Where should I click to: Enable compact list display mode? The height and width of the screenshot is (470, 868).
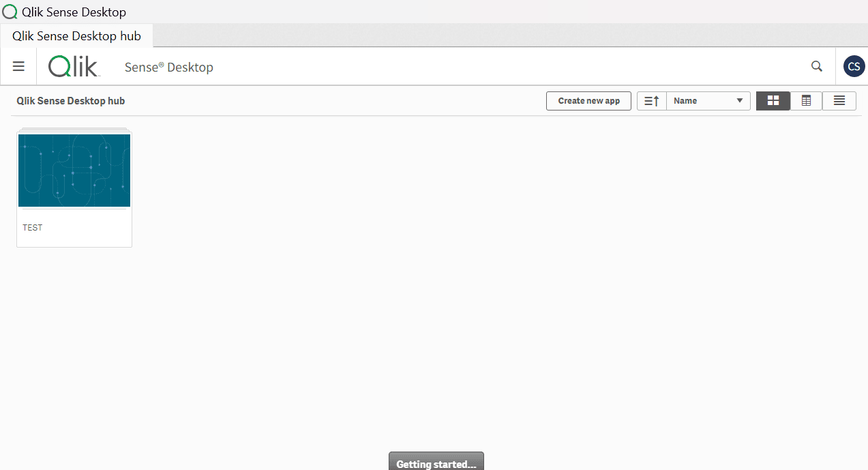click(839, 100)
